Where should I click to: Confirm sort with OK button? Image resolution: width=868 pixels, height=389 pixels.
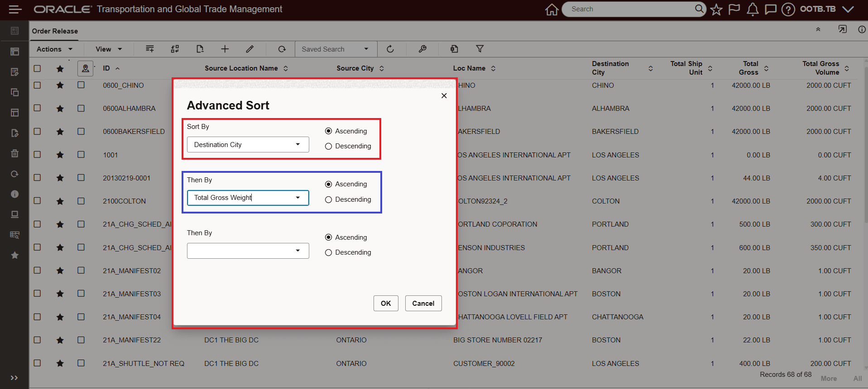tap(386, 303)
